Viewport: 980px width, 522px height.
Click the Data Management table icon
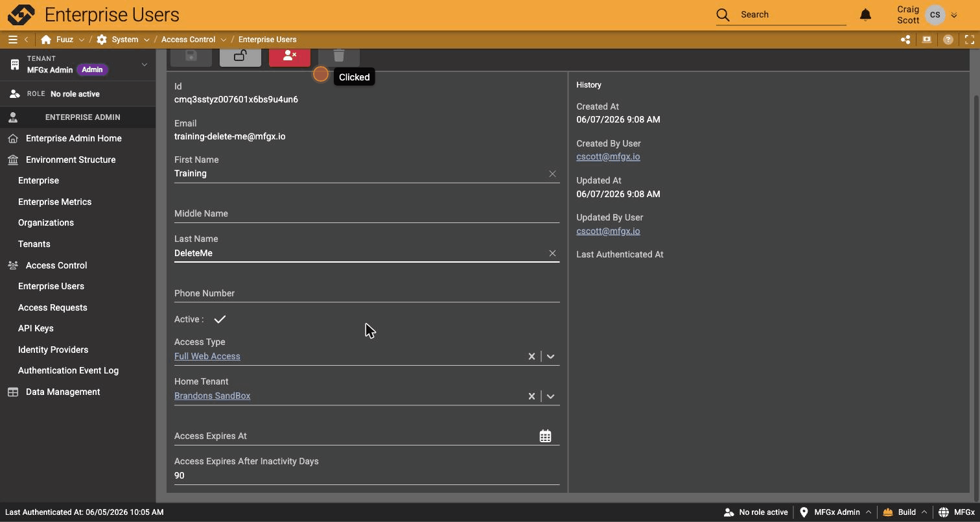tap(13, 392)
